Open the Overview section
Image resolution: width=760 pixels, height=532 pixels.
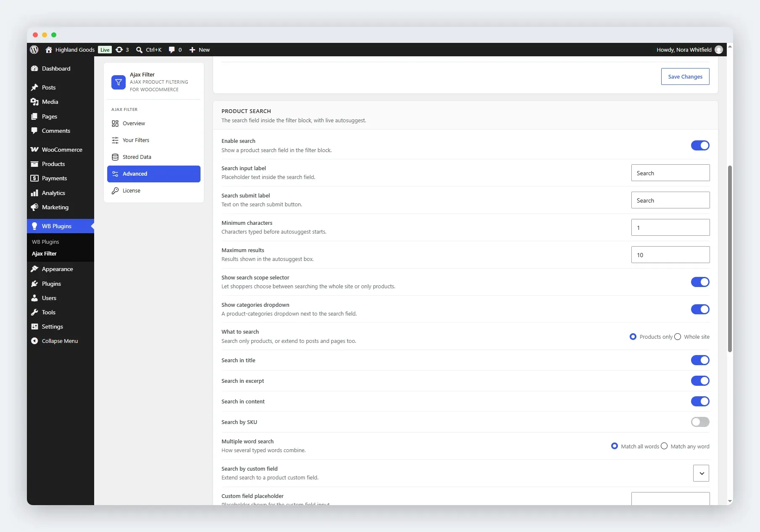click(x=154, y=124)
